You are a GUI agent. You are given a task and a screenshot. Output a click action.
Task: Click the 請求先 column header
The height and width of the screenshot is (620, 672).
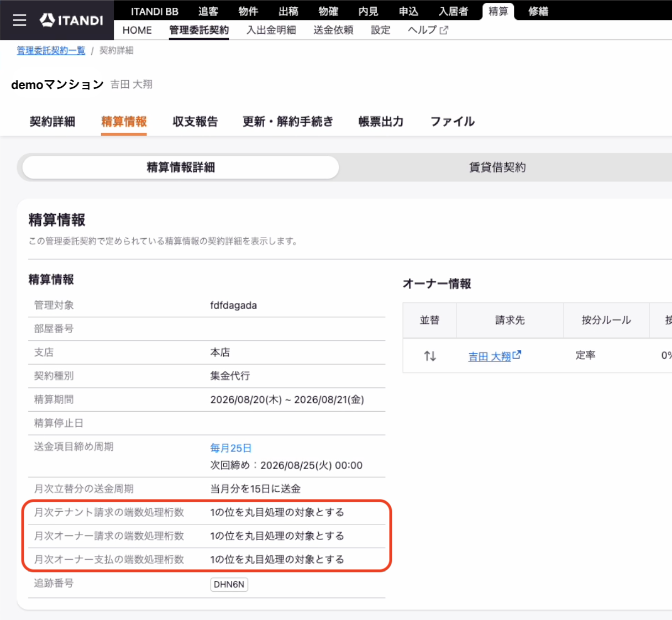click(510, 320)
